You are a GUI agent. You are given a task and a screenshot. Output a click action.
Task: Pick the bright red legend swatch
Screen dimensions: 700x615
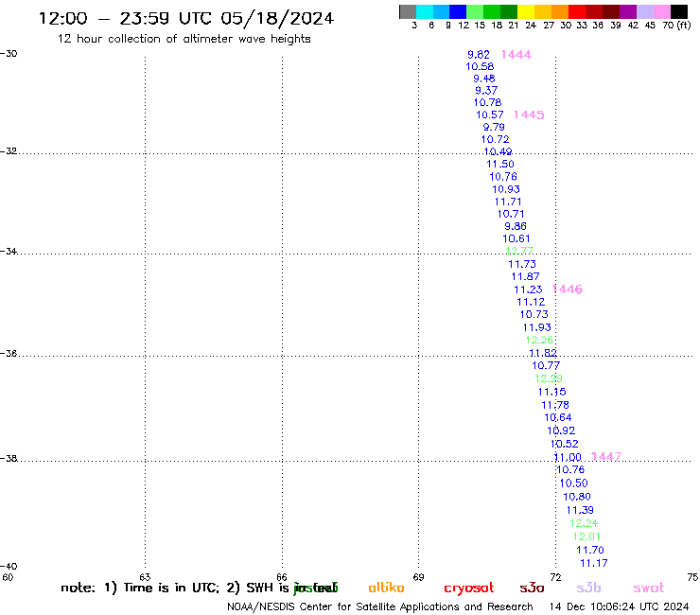577,11
